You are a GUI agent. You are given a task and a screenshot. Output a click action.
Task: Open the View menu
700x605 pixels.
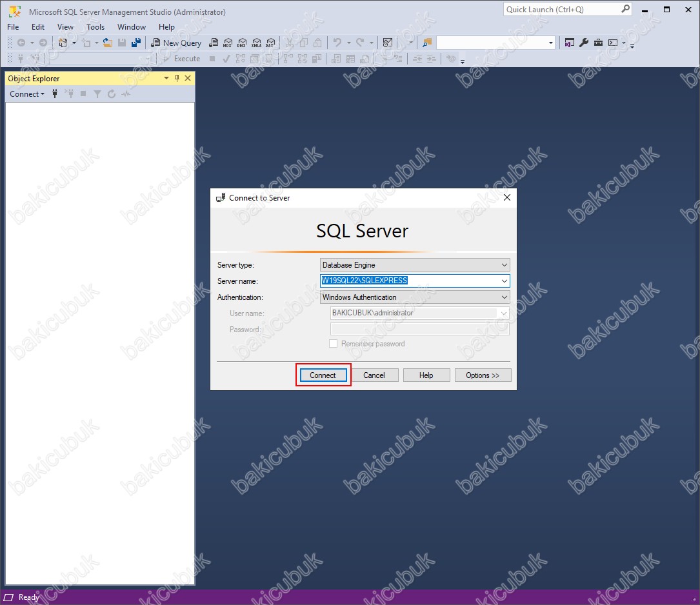(65, 27)
